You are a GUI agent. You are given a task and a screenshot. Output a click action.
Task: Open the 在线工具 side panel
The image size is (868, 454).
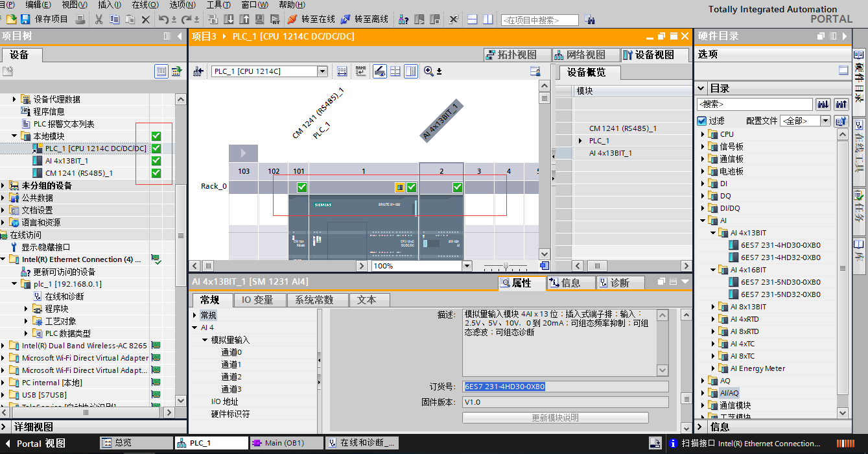tap(859, 151)
